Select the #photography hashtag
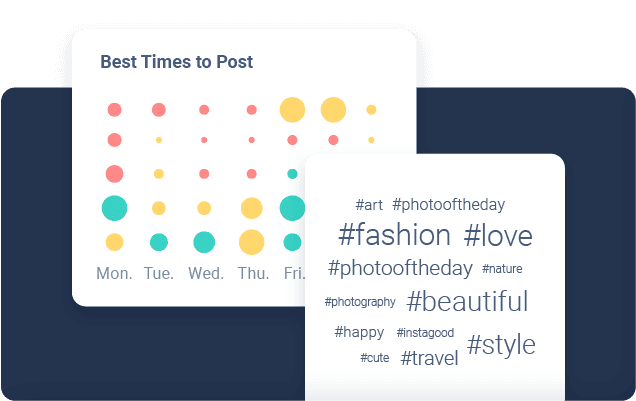The width and height of the screenshot is (636, 401). coord(360,301)
